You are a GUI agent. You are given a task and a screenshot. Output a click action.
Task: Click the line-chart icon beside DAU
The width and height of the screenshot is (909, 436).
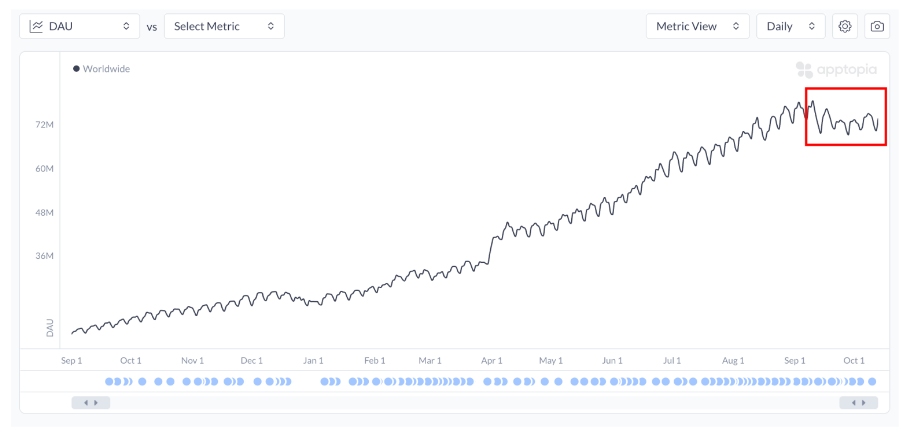point(37,26)
